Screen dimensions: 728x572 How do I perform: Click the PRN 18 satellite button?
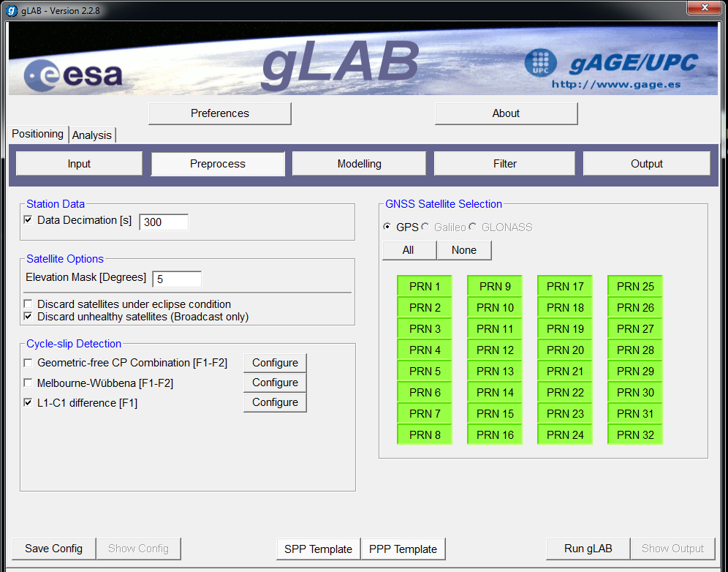tap(564, 308)
